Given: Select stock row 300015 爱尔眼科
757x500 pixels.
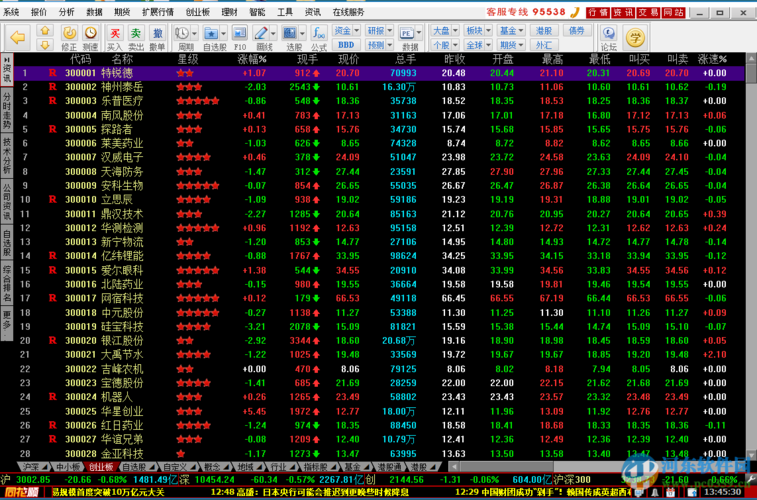Looking at the screenshot, I should (380, 270).
